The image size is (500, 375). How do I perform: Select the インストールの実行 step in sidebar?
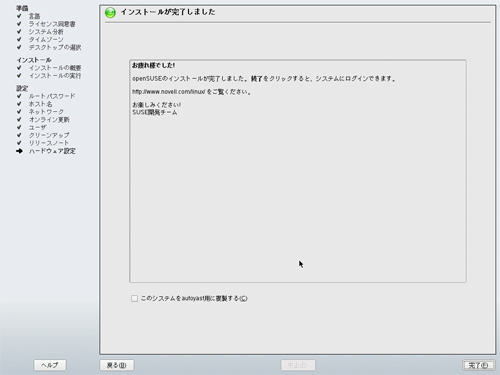coord(55,76)
